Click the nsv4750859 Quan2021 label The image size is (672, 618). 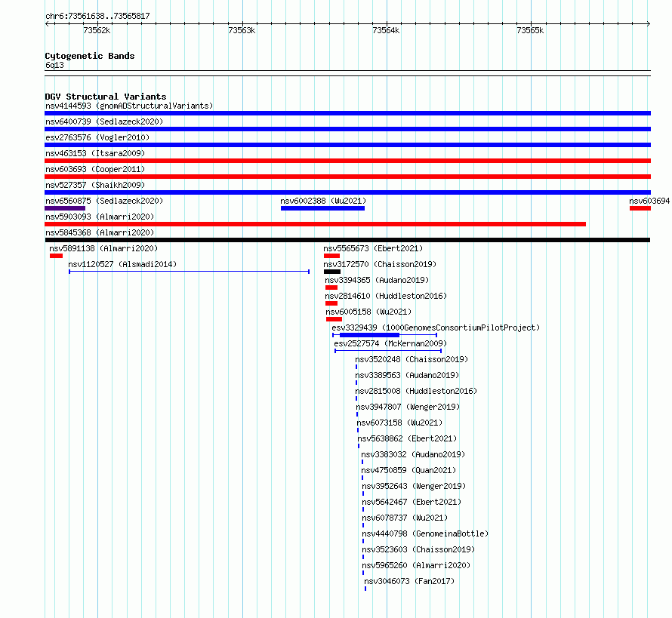[x=408, y=470]
